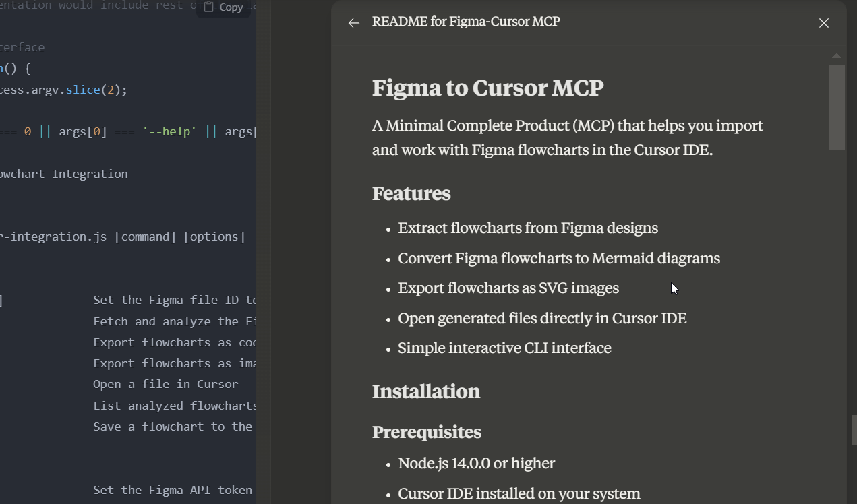Click the Figma to Cursor MCP heading
Viewport: 857px width, 504px height.
point(487,88)
